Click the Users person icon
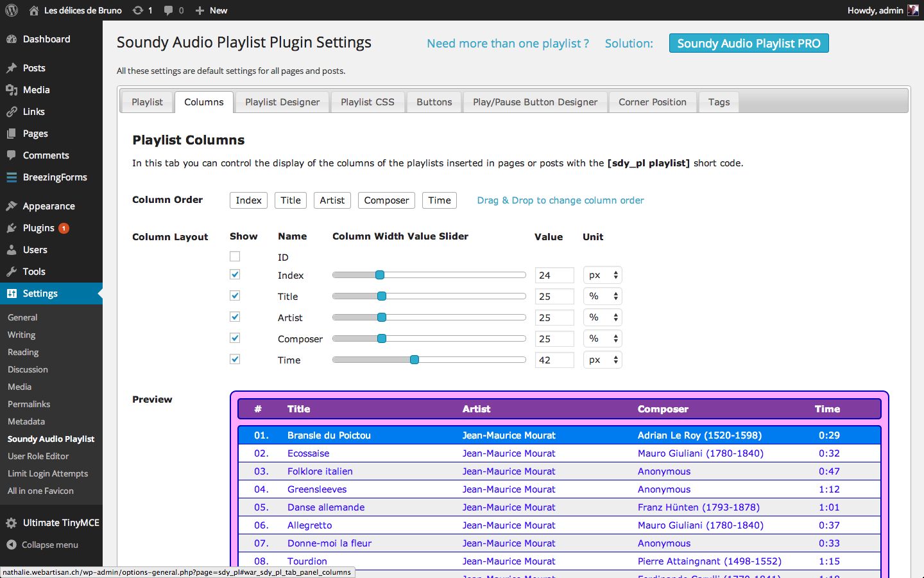924x578 pixels. click(12, 250)
